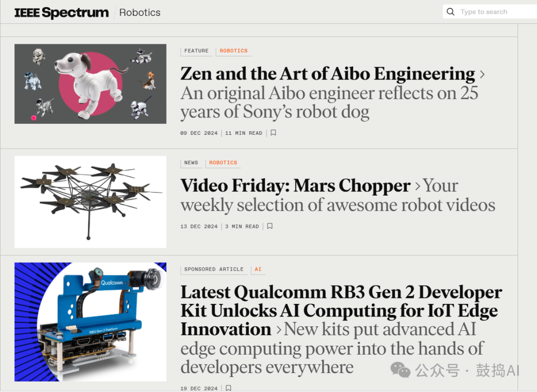This screenshot has height=392, width=537.
Task: Bookmark the Video Friday Mars Chopper article
Action: (270, 226)
